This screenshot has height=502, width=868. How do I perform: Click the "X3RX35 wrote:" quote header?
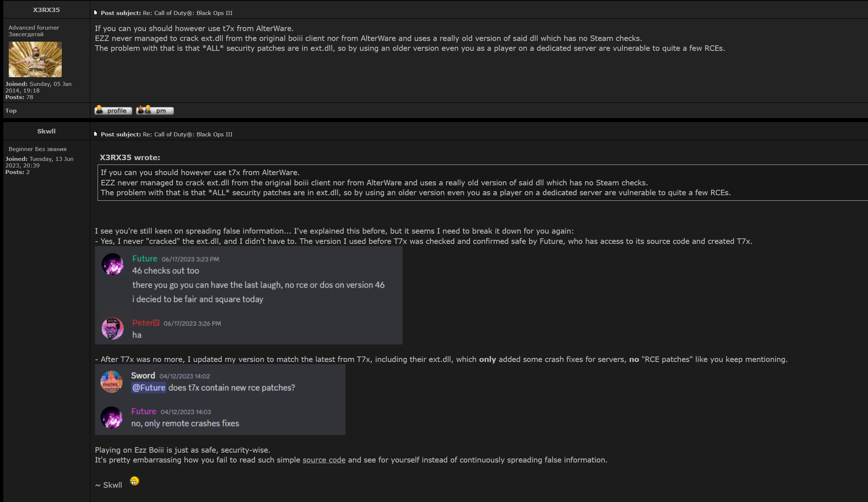130,158
